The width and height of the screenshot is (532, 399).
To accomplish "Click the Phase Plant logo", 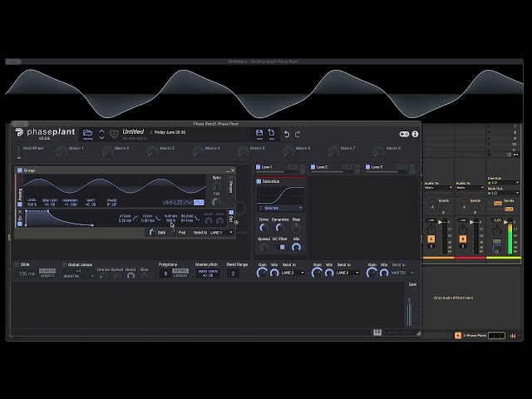I will (45, 133).
